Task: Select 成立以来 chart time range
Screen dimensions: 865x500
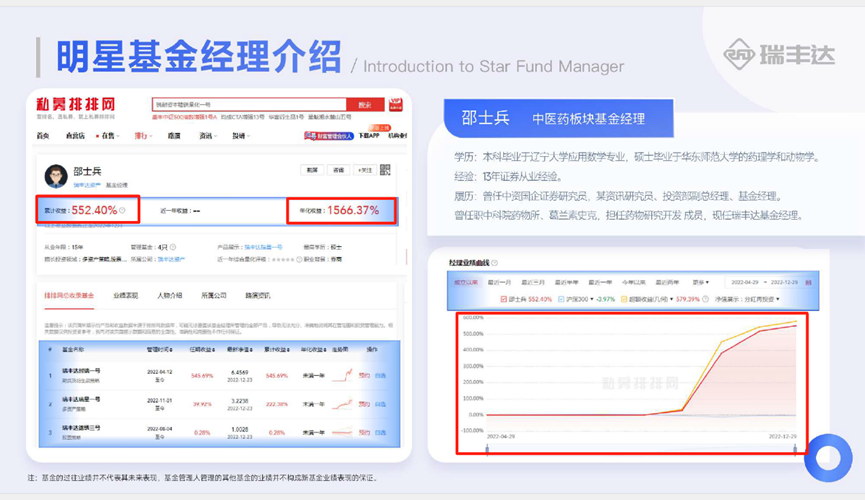Action: (x=466, y=283)
